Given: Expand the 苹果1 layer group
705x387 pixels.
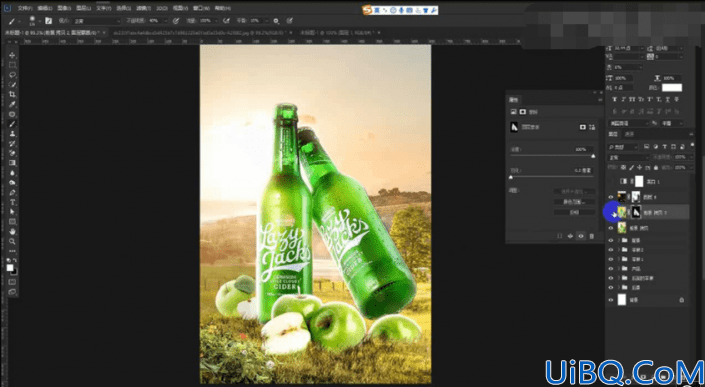Looking at the screenshot, I should pyautogui.click(x=619, y=259).
